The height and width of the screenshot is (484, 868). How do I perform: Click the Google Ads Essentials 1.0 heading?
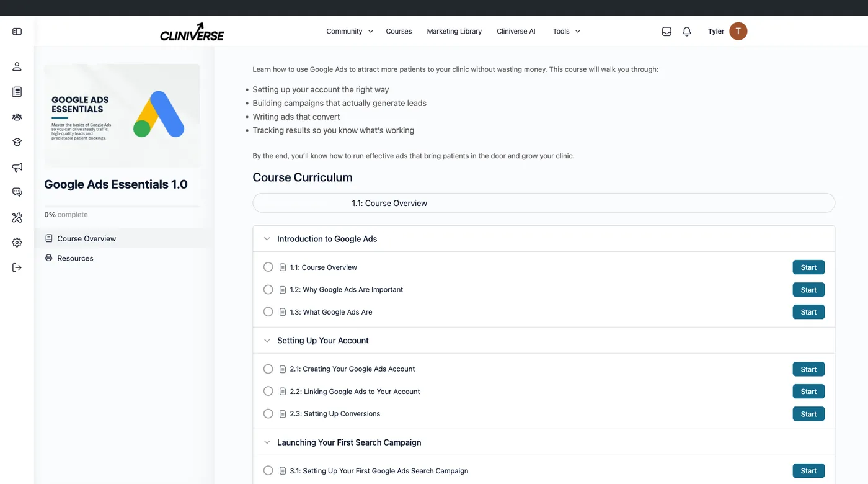pyautogui.click(x=116, y=184)
